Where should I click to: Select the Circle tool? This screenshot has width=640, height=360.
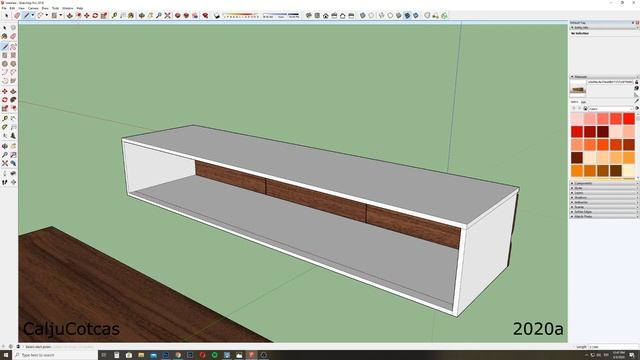pyautogui.click(x=5, y=64)
